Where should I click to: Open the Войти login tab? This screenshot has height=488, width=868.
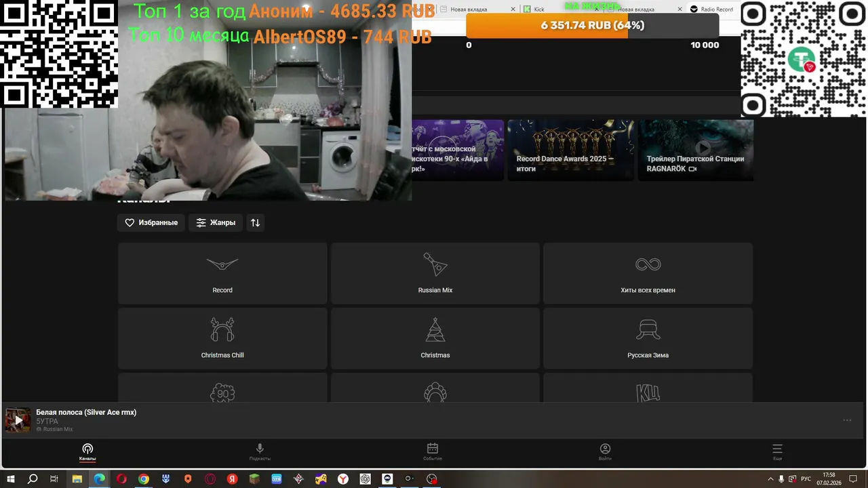tap(605, 452)
